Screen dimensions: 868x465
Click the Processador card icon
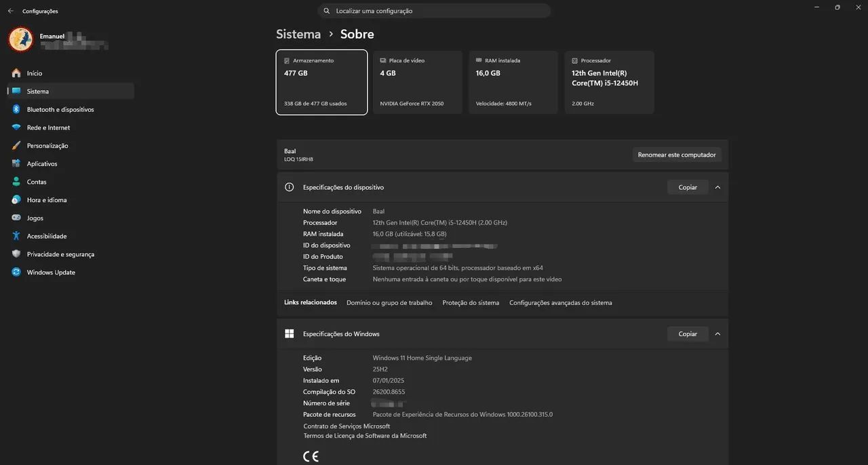(575, 61)
